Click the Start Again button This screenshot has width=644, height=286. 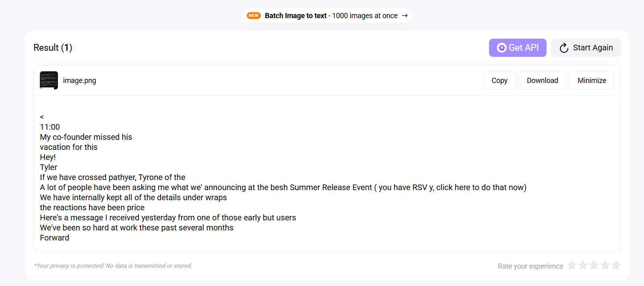point(586,48)
